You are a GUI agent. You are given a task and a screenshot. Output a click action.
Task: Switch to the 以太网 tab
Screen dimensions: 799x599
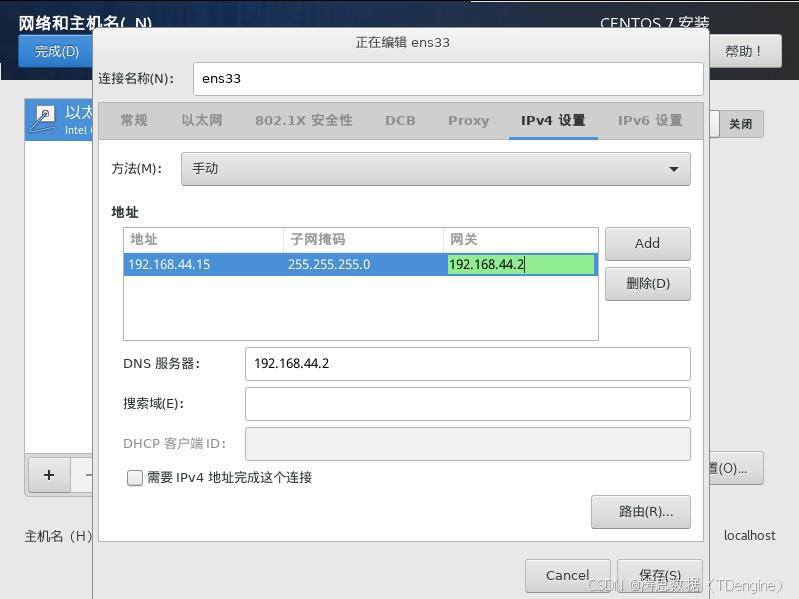point(202,121)
